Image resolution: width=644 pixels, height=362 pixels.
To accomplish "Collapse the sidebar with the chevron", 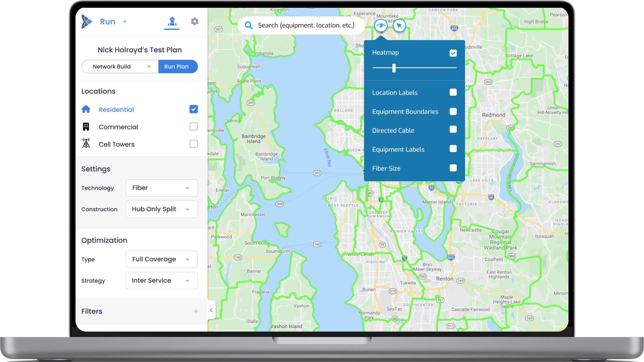I will pyautogui.click(x=211, y=310).
